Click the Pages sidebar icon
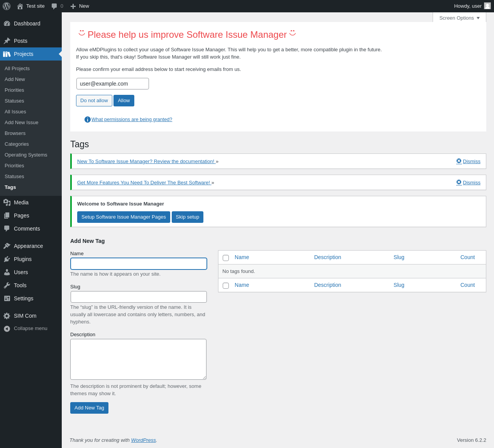The image size is (494, 448). coord(7,216)
